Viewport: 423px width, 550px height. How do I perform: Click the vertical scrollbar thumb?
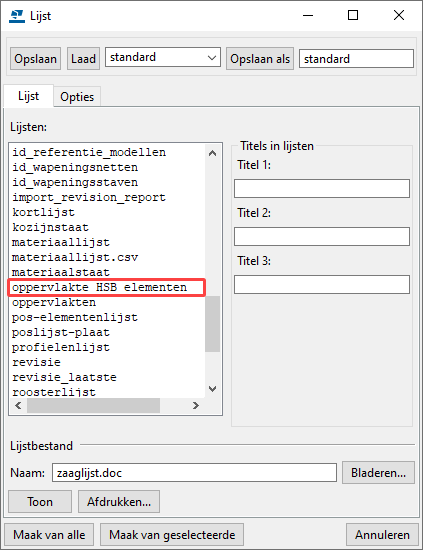[212, 324]
